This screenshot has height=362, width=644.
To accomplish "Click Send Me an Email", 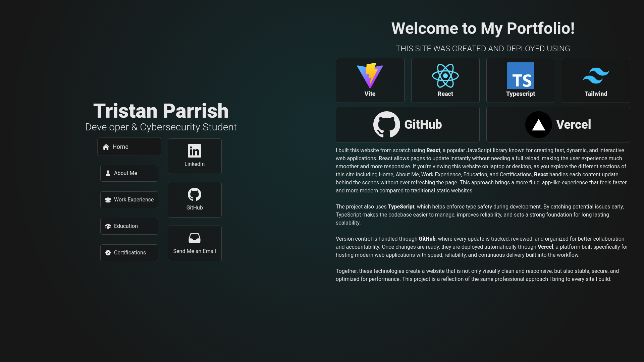I will point(195,243).
